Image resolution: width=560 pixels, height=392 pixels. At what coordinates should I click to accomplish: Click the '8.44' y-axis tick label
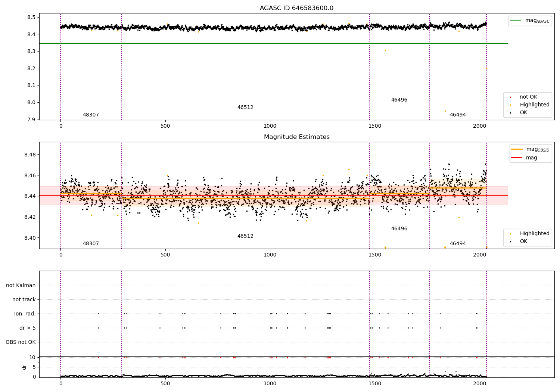click(30, 196)
